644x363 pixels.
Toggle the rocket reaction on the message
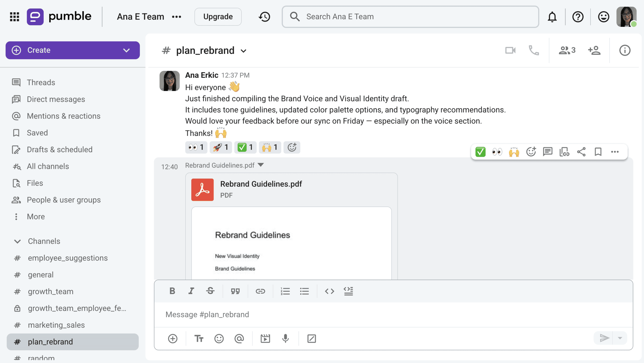(x=221, y=147)
